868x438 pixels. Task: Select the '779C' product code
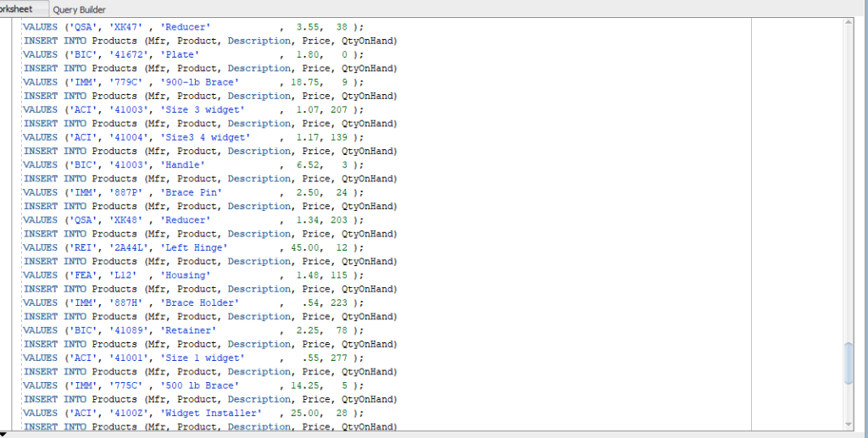point(125,82)
